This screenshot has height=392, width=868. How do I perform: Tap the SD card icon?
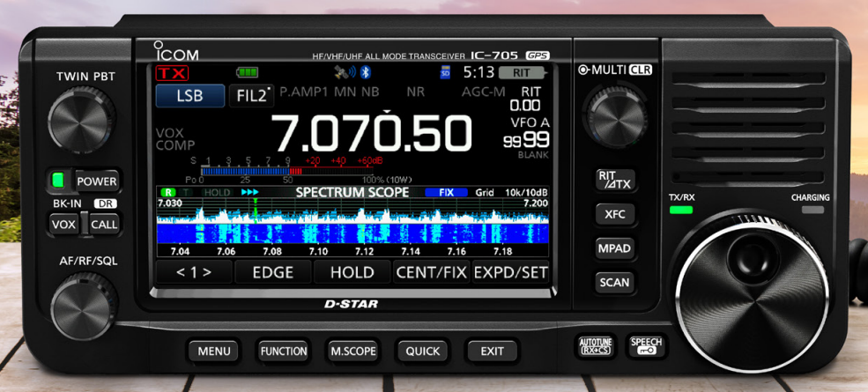(x=445, y=72)
